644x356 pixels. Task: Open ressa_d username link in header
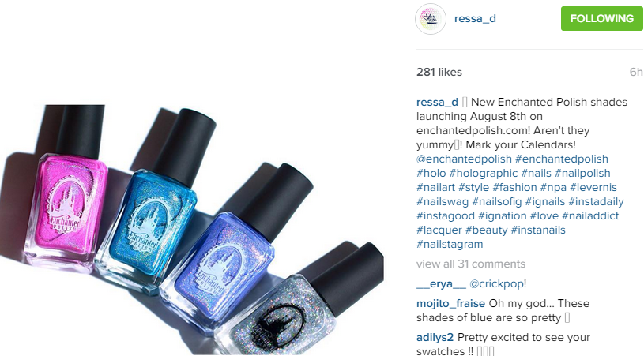[x=475, y=18]
